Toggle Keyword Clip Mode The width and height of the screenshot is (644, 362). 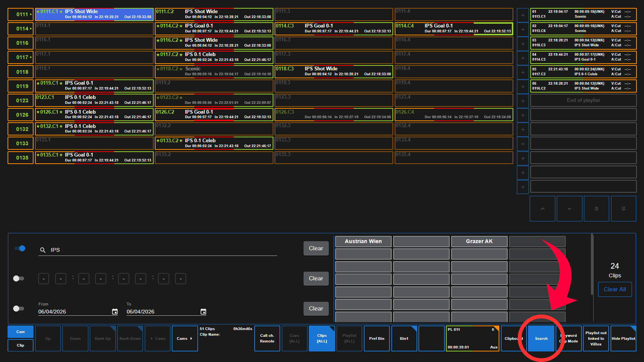(x=569, y=339)
